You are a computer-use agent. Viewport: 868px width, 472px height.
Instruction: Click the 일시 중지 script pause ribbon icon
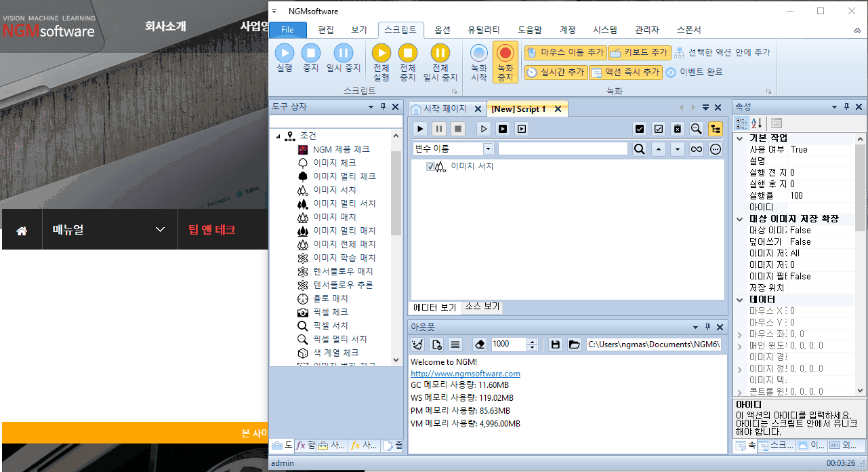pos(344,52)
